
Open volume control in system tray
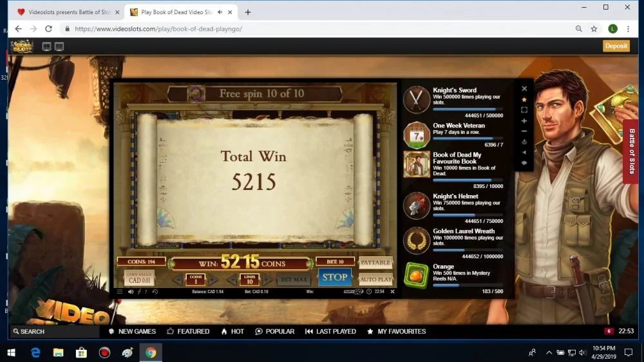[x=582, y=352]
